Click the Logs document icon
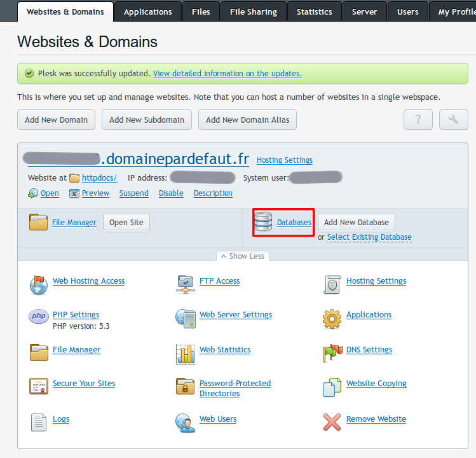476x458 pixels. (x=39, y=422)
